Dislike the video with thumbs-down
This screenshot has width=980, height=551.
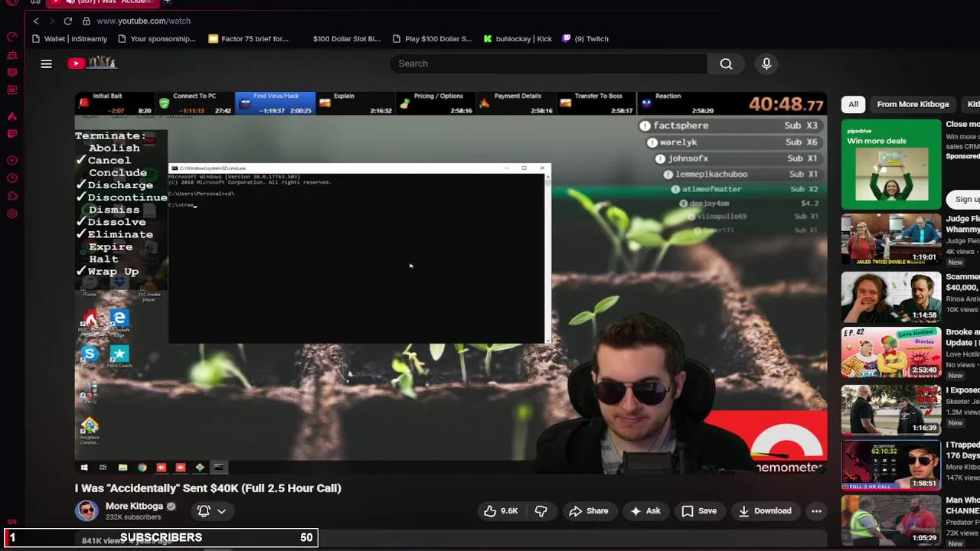coord(541,510)
